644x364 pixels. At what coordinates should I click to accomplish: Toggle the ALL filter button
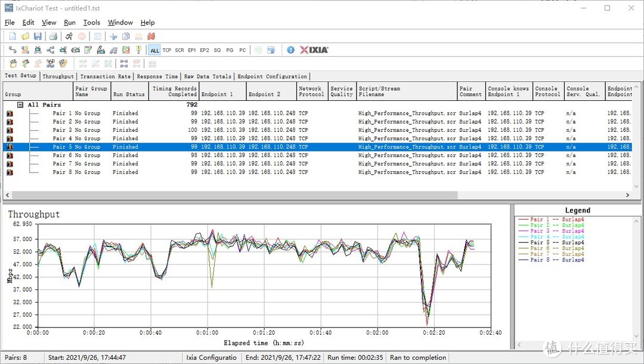(x=154, y=50)
